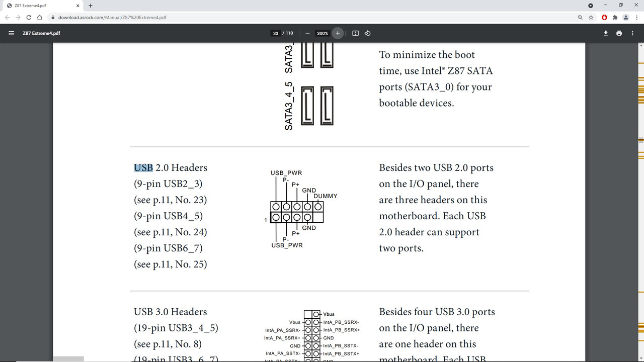Click the Vbus label with bold text

pos(329,314)
